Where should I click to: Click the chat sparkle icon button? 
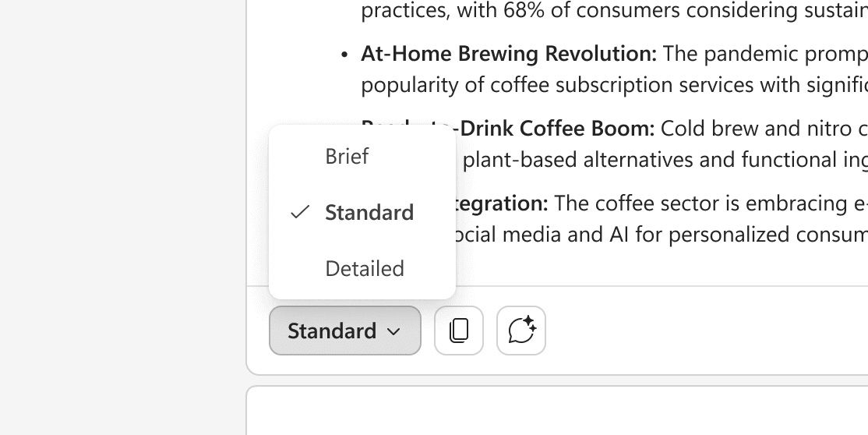[521, 331]
